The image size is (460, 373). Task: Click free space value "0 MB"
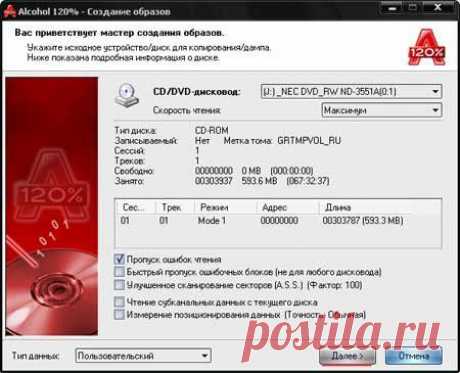tap(251, 171)
